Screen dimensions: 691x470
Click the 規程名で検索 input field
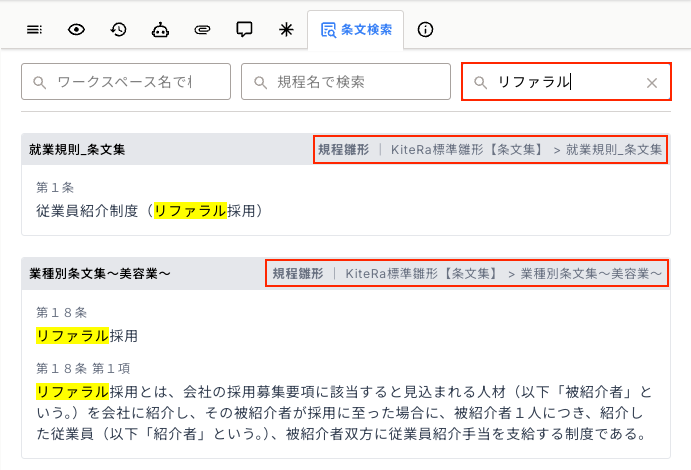click(x=345, y=82)
